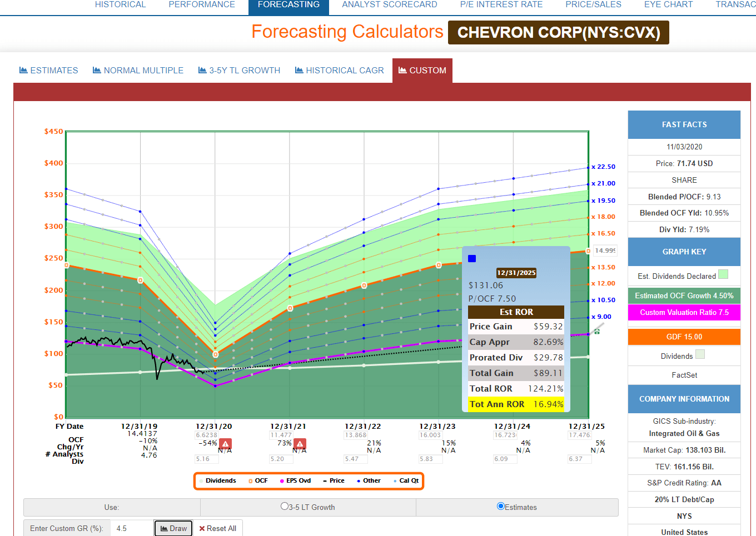This screenshot has width=756, height=536.
Task: Click the Est. Dividends Declared color swatch
Action: (723, 274)
